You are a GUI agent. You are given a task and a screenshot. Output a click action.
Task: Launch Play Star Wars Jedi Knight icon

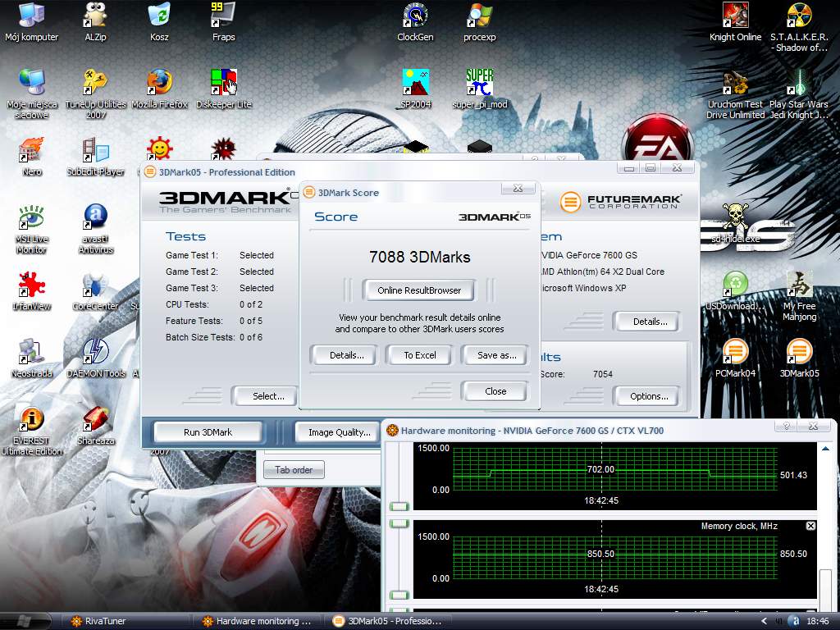(x=799, y=94)
